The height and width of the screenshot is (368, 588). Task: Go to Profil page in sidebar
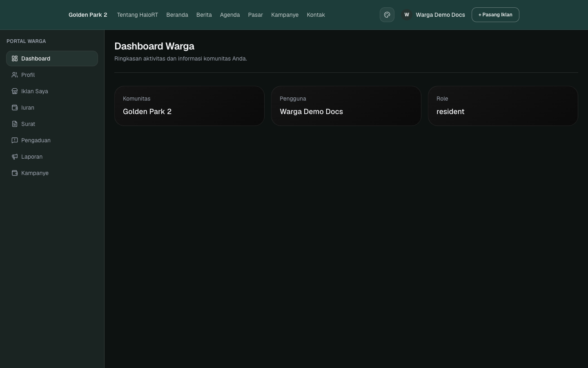[x=52, y=75]
